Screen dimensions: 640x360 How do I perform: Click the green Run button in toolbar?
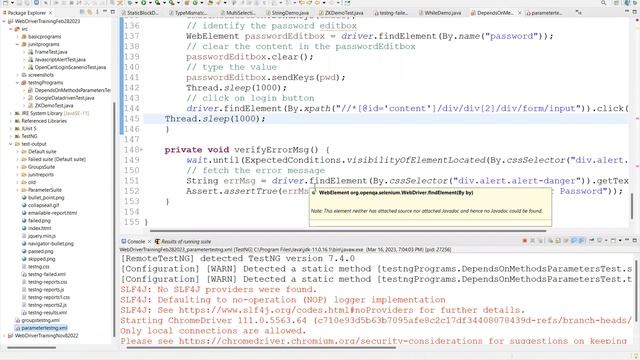144,3
